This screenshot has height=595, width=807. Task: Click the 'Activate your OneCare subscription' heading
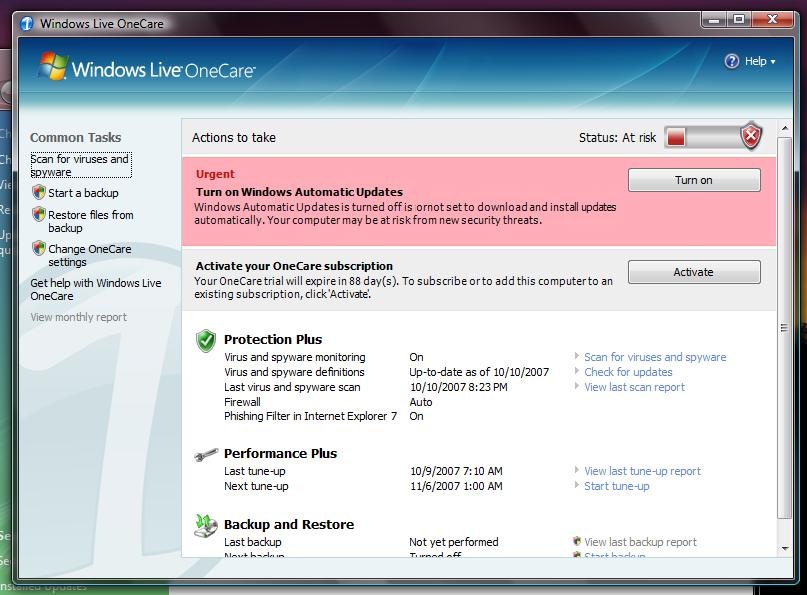tap(294, 266)
